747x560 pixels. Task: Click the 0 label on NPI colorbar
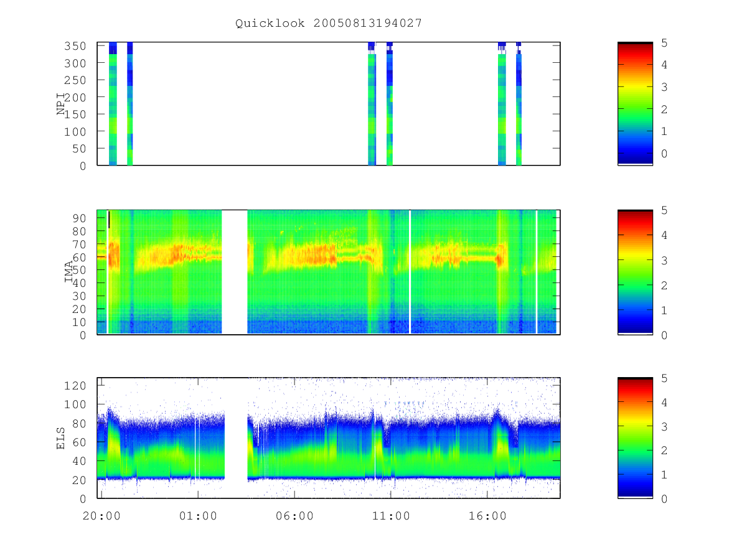point(664,154)
